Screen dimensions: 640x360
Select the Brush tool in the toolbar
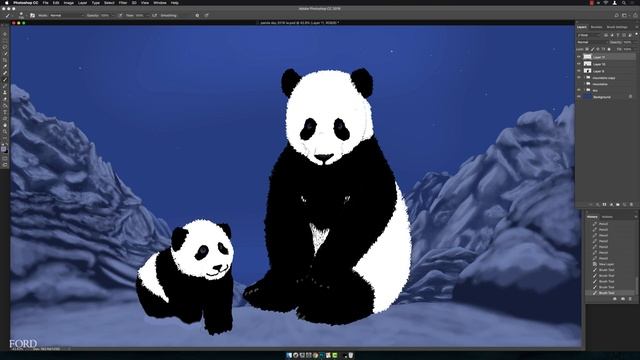5,80
